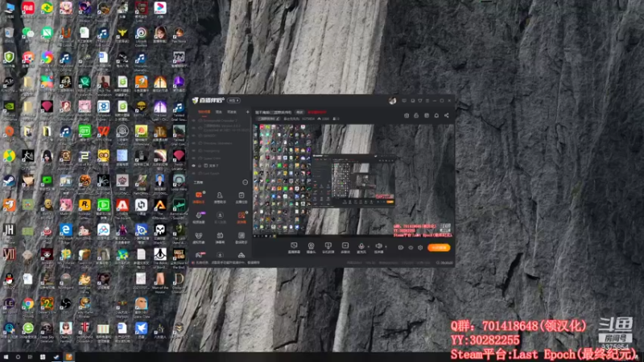Click the red link next to stream title

tap(317, 112)
